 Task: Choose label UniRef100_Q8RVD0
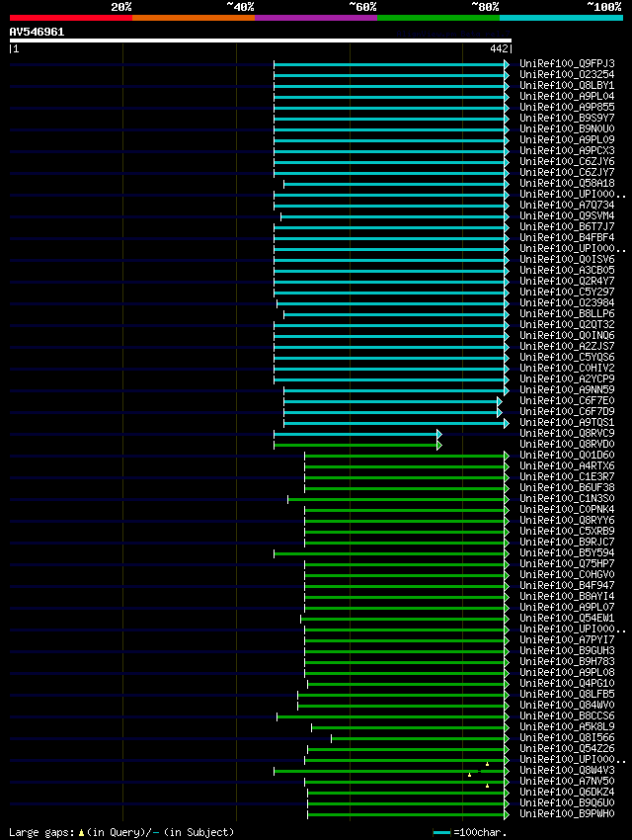click(x=567, y=444)
